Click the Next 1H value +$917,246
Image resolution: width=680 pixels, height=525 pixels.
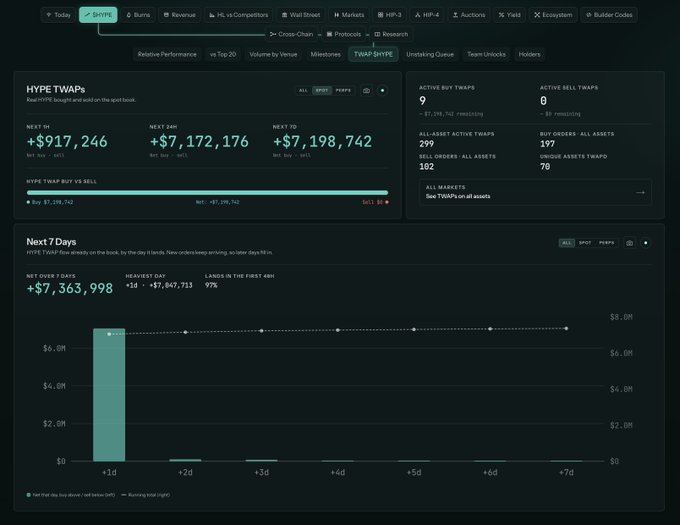[x=67, y=141]
